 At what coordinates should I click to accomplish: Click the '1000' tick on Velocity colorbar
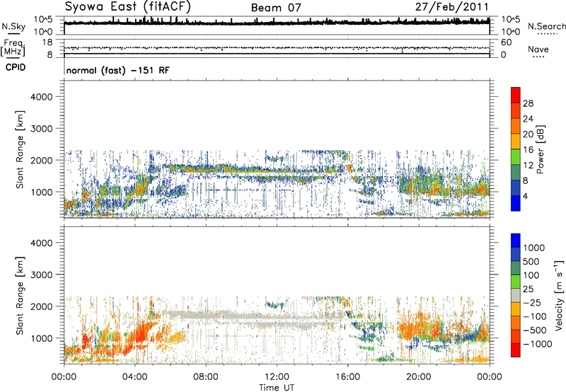pos(534,248)
